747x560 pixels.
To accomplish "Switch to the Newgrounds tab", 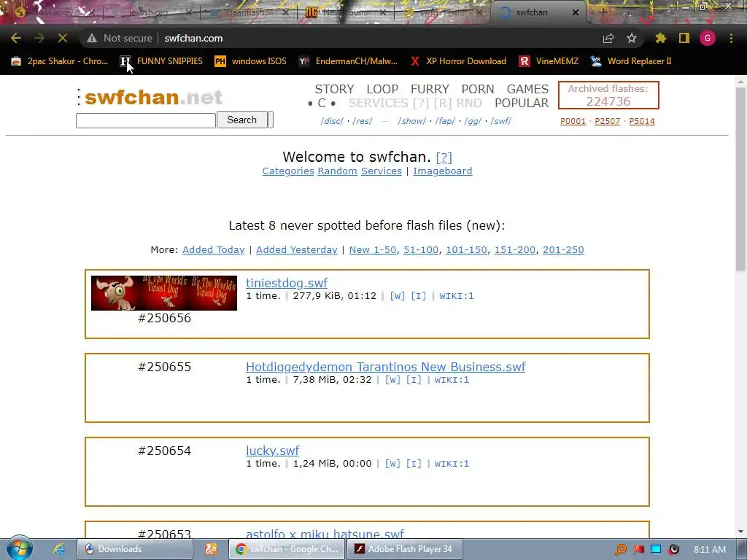I will (x=347, y=12).
